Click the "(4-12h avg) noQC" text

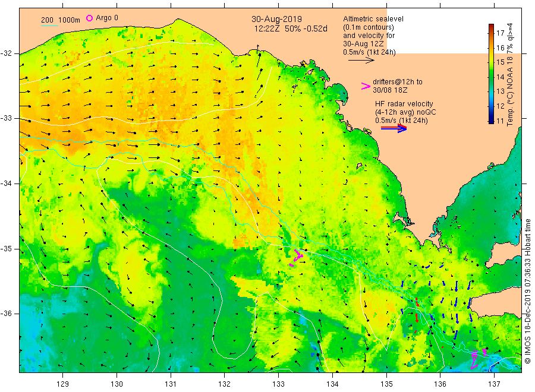coord(405,112)
